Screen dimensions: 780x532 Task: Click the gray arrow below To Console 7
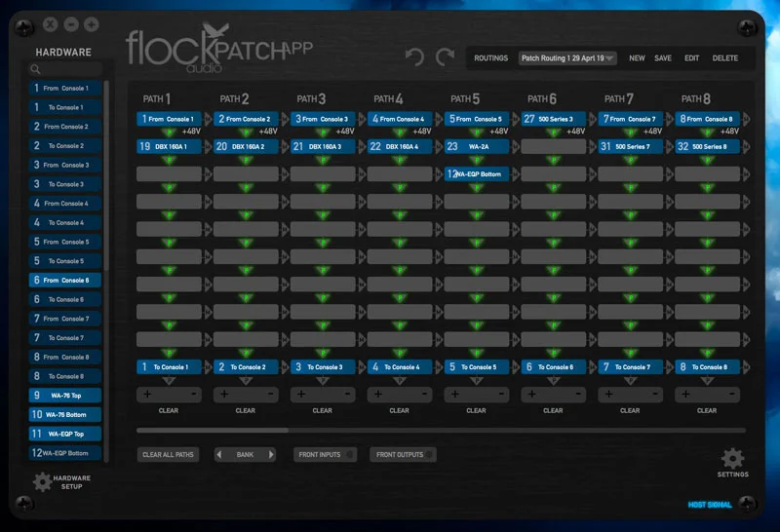(630, 381)
